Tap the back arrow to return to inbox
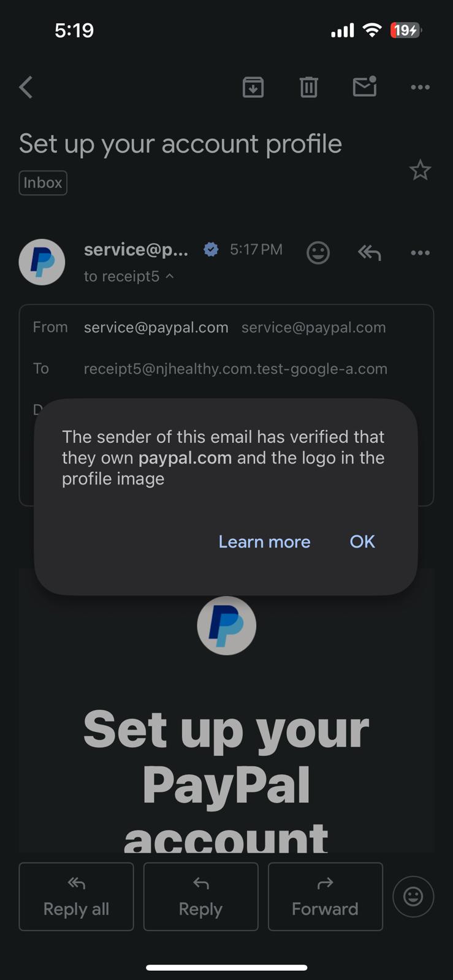Screen dimensions: 453x980 [26, 88]
